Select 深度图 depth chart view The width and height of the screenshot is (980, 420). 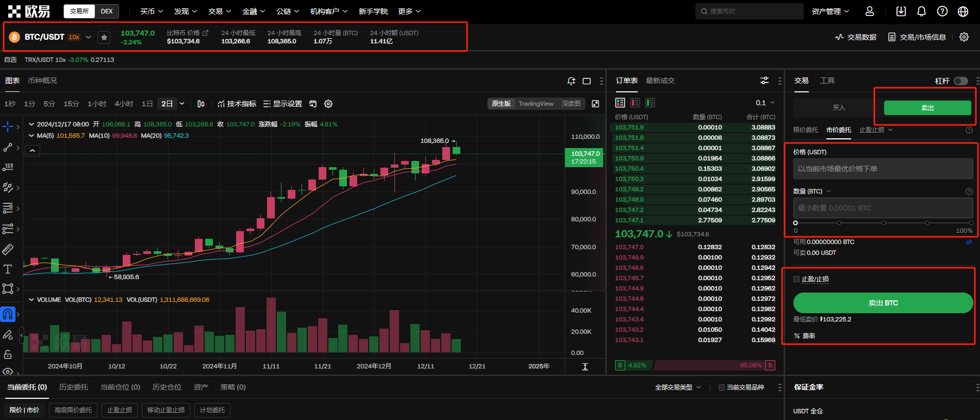(571, 104)
